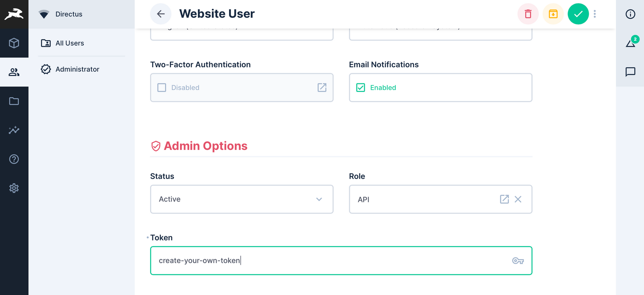Open the File Library module

click(14, 101)
